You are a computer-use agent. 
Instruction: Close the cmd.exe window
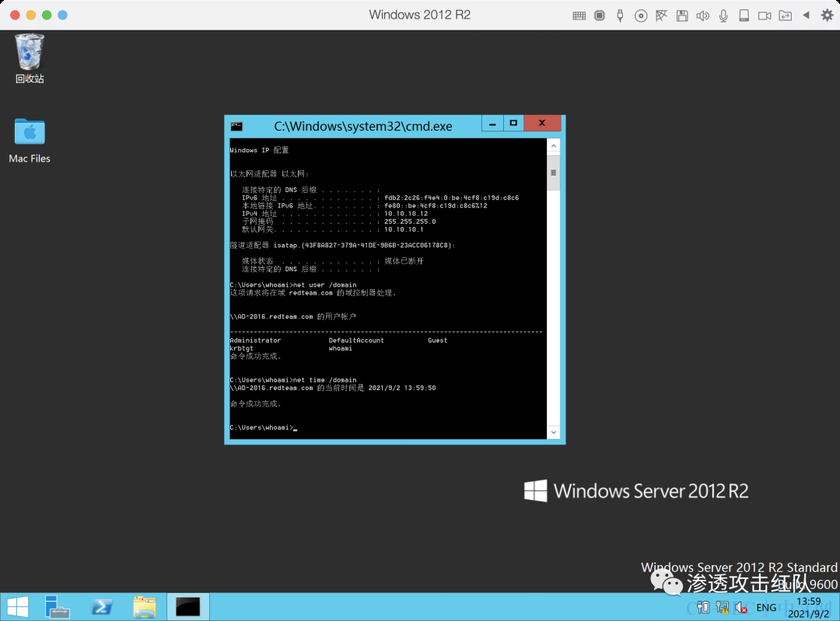tap(542, 124)
